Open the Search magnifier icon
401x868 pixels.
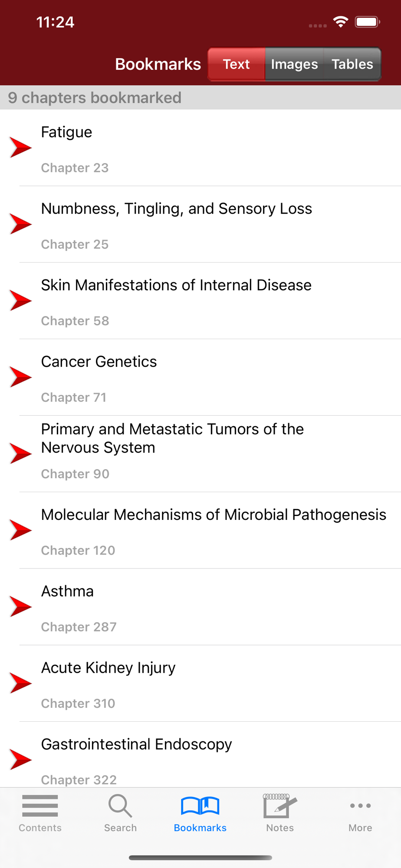(x=120, y=806)
